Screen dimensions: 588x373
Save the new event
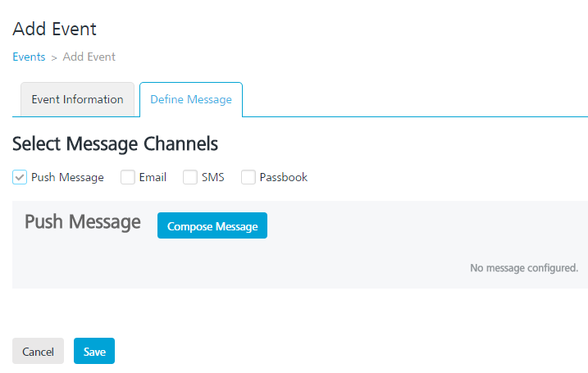pyautogui.click(x=94, y=351)
